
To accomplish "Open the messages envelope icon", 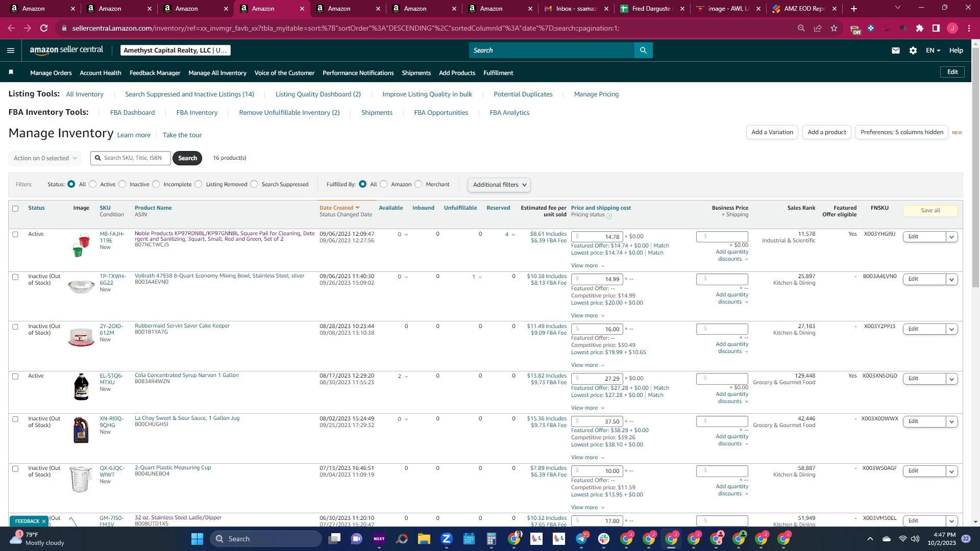I will pos(896,51).
